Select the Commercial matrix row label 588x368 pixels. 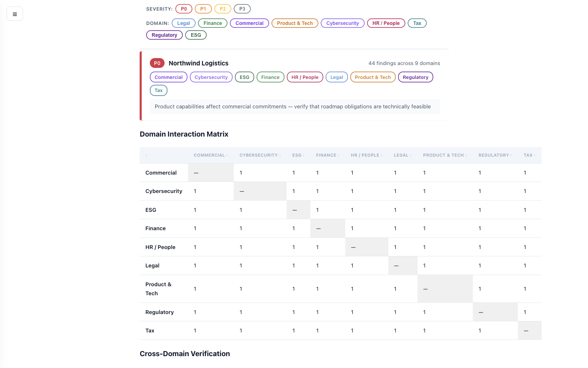161,173
